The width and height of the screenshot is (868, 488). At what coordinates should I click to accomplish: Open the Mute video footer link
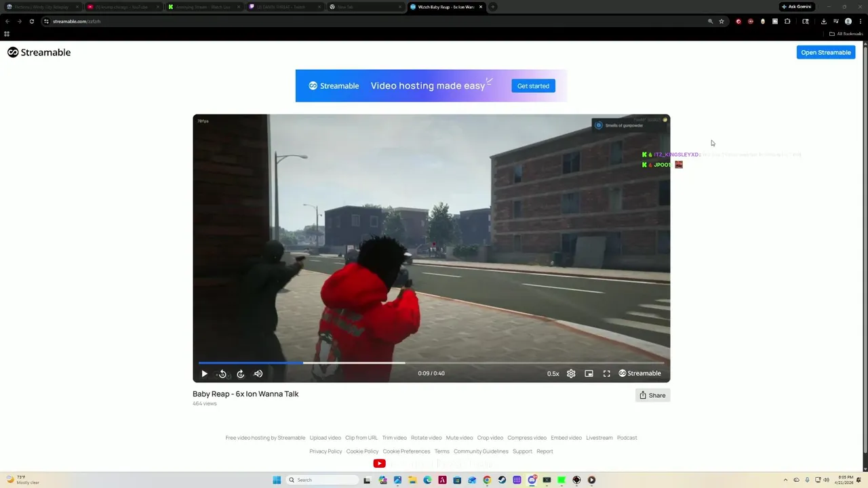pos(459,438)
